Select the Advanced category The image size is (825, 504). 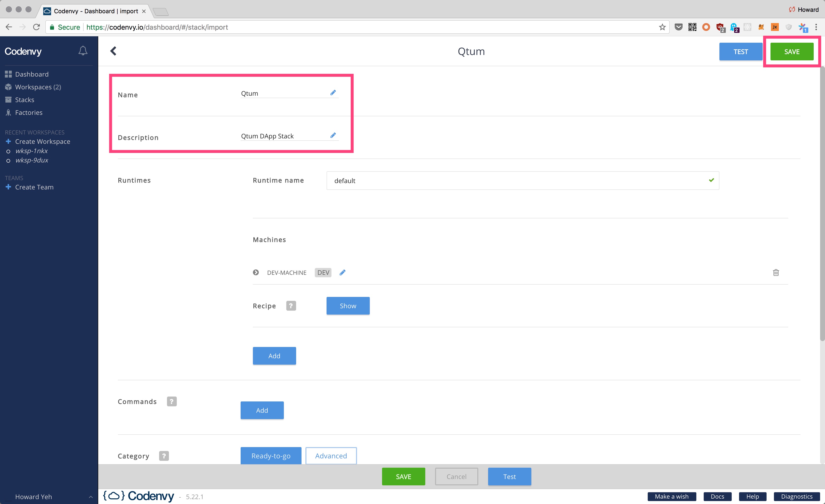pos(331,456)
